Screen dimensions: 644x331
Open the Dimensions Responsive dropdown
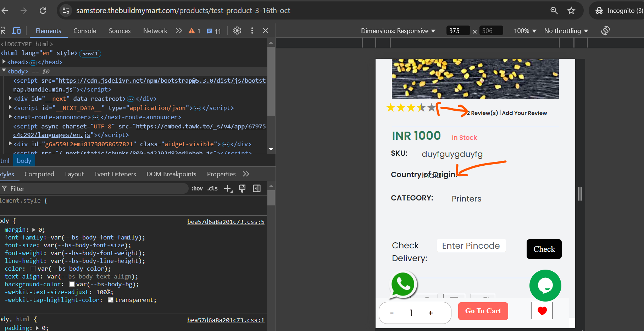tap(398, 31)
